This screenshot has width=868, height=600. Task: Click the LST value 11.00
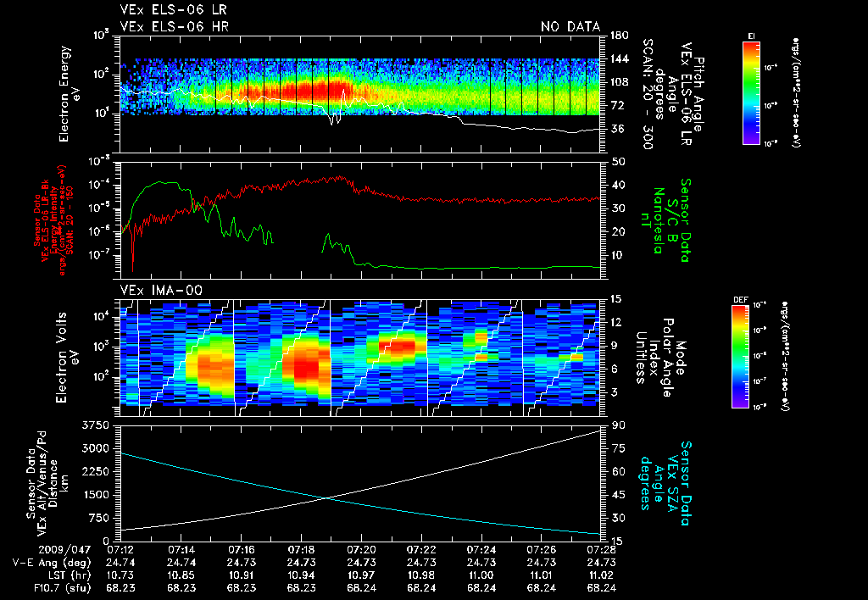pos(481,575)
